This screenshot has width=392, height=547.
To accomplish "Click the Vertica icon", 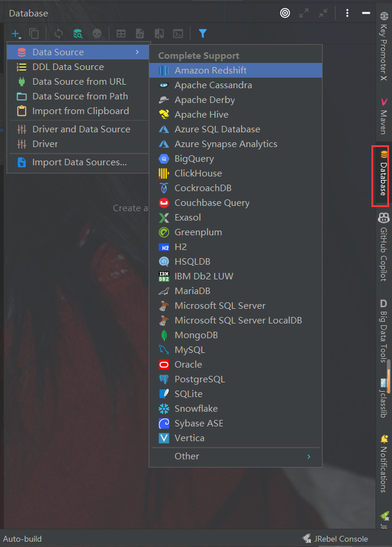I will 164,438.
